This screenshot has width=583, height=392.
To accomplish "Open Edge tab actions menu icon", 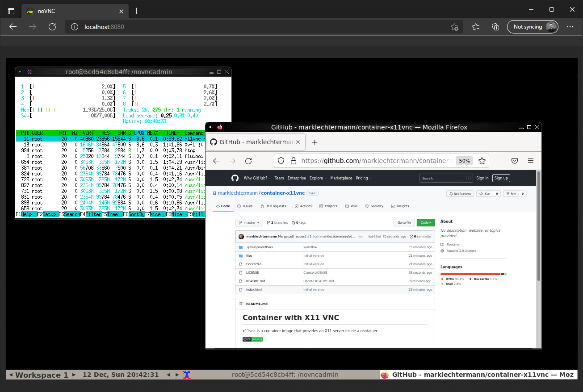I will pos(11,11).
